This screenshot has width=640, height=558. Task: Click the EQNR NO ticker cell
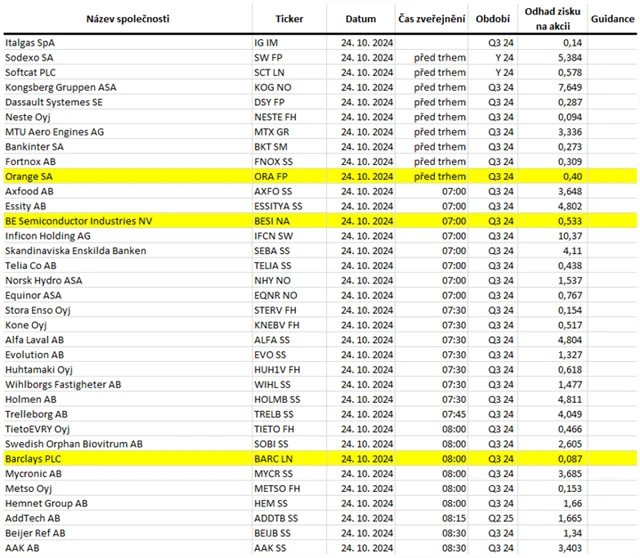[277, 296]
